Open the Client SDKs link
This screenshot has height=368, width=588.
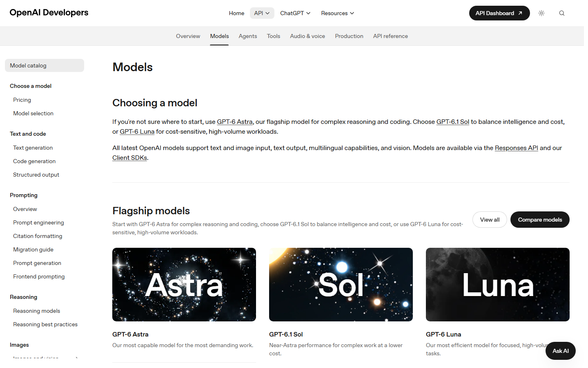130,158
